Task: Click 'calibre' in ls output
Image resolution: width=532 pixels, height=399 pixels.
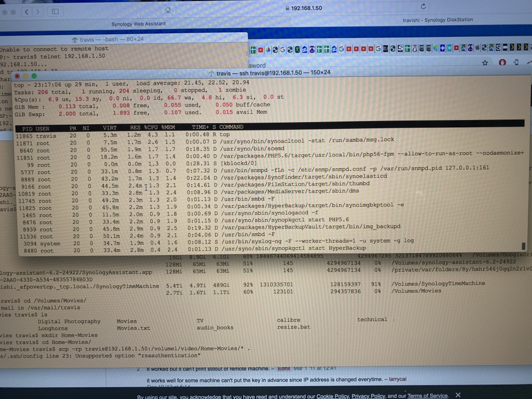Action: click(x=288, y=320)
